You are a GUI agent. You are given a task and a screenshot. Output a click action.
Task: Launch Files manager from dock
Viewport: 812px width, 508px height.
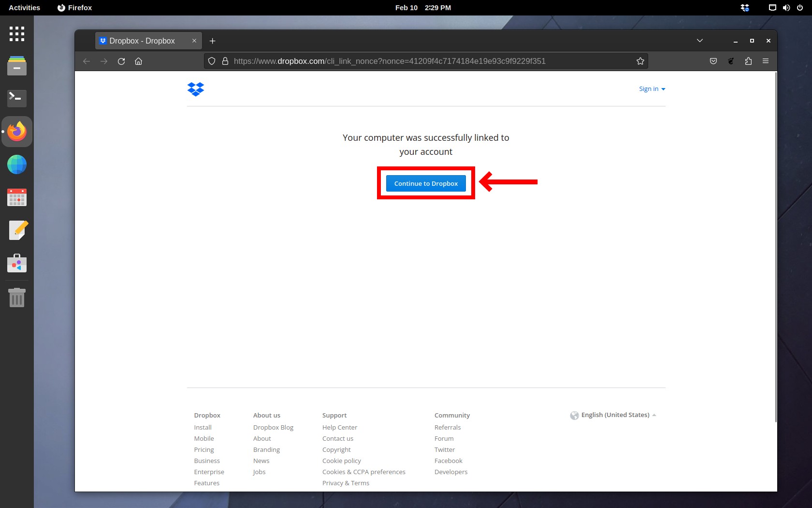[x=17, y=65]
